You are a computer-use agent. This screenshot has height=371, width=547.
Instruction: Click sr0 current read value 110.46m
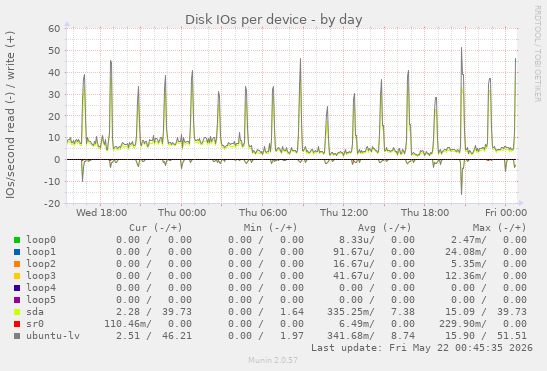125,324
